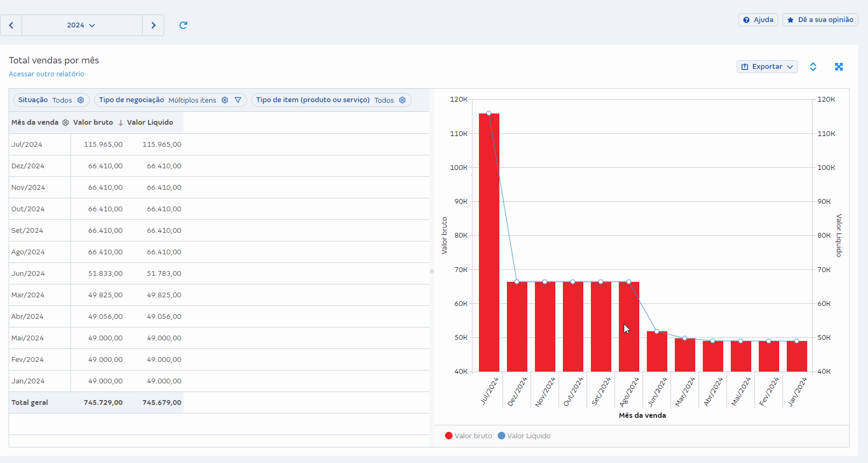Select the Jul/2024 row label
Image resolution: width=868 pixels, height=463 pixels.
pos(27,145)
